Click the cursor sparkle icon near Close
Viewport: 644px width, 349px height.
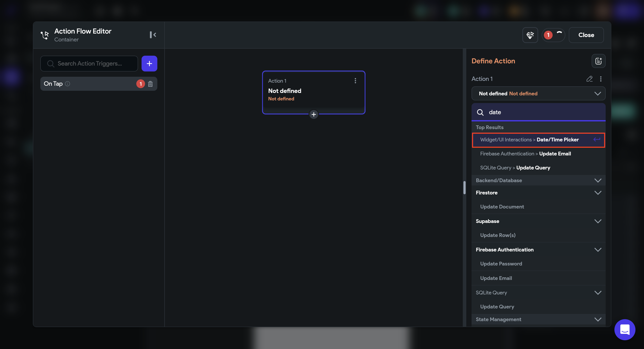pyautogui.click(x=530, y=35)
